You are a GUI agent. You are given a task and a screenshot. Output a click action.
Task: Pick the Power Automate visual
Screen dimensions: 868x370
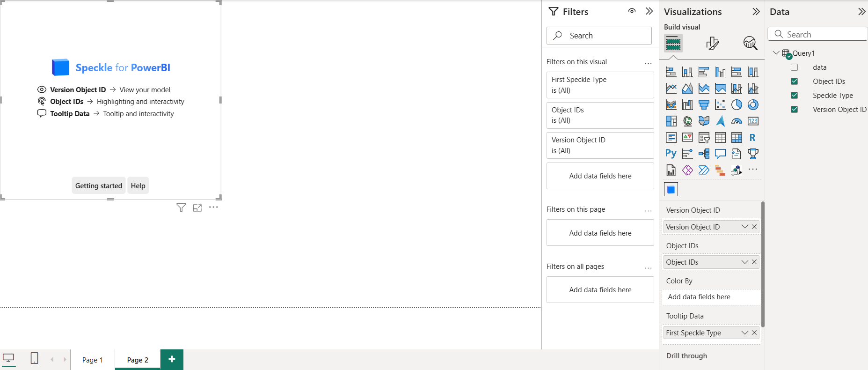click(704, 170)
